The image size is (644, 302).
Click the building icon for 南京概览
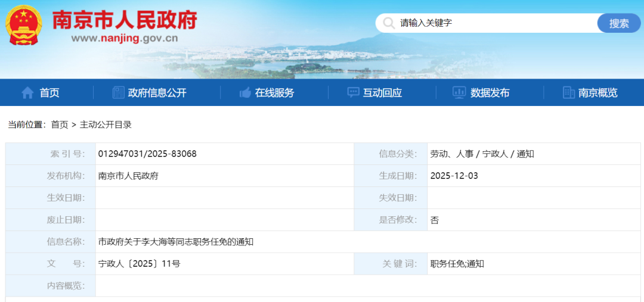tap(568, 93)
